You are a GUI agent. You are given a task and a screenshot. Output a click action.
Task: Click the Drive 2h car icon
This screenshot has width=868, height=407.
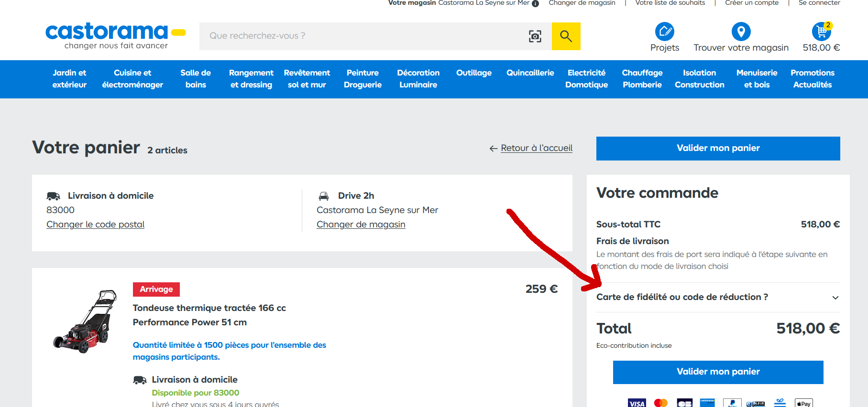pyautogui.click(x=324, y=196)
